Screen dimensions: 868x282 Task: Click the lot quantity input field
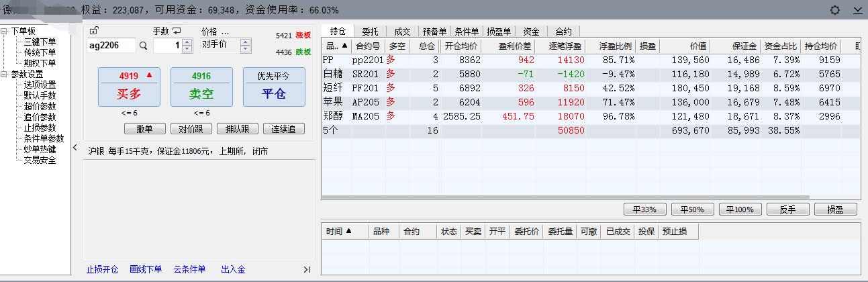[168, 46]
